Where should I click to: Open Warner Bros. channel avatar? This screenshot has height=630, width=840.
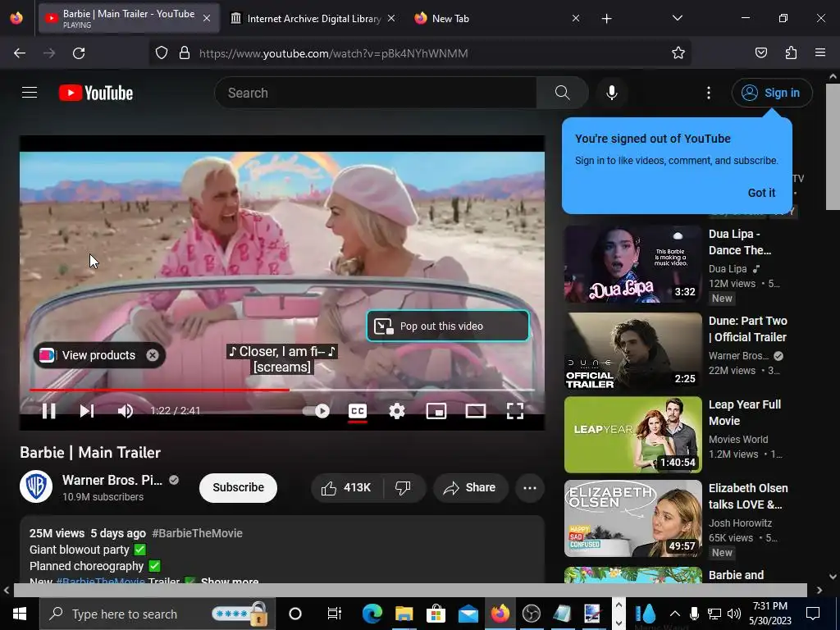(x=36, y=486)
